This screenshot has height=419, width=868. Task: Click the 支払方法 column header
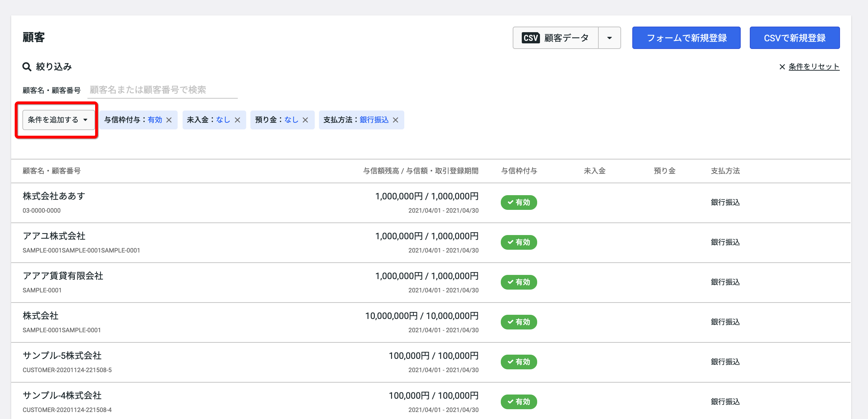pyautogui.click(x=725, y=171)
